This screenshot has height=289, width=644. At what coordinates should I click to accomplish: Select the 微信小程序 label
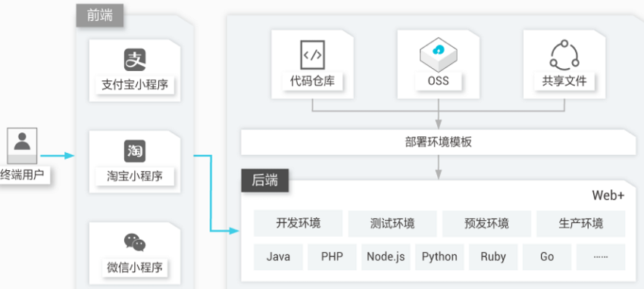coord(135,268)
